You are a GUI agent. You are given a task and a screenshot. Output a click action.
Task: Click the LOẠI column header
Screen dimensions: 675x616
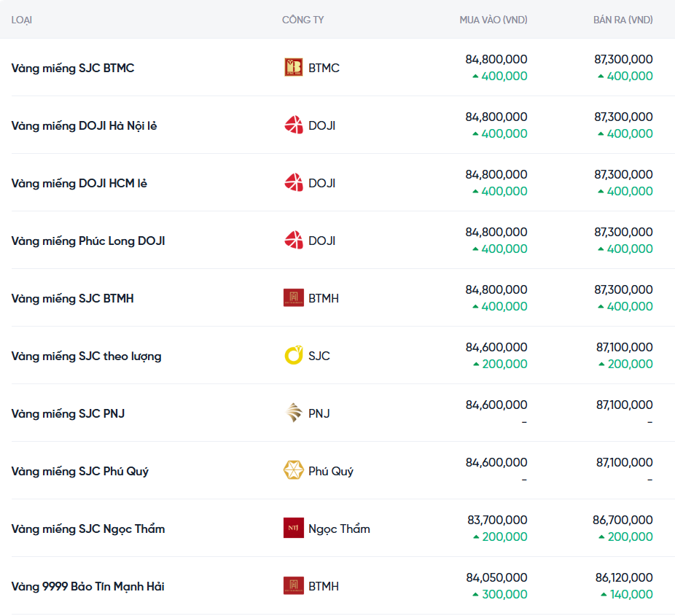(22, 20)
